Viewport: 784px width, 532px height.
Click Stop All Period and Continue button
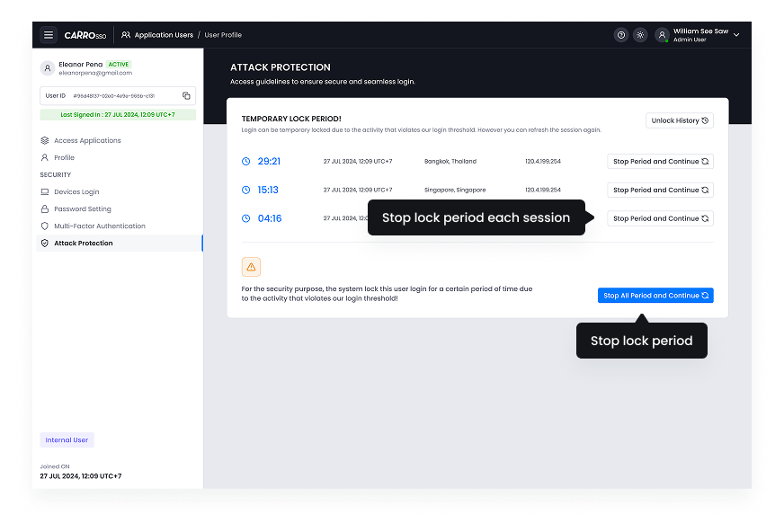655,295
